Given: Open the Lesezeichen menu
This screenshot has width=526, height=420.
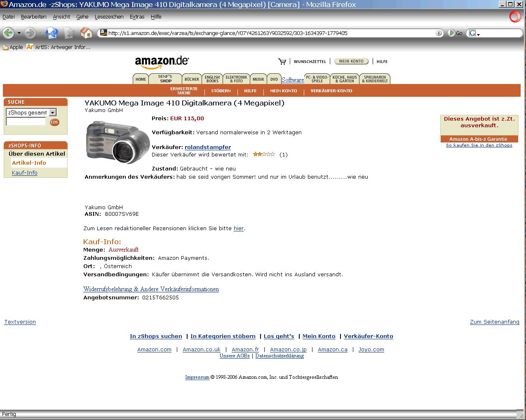Looking at the screenshot, I should pos(109,17).
